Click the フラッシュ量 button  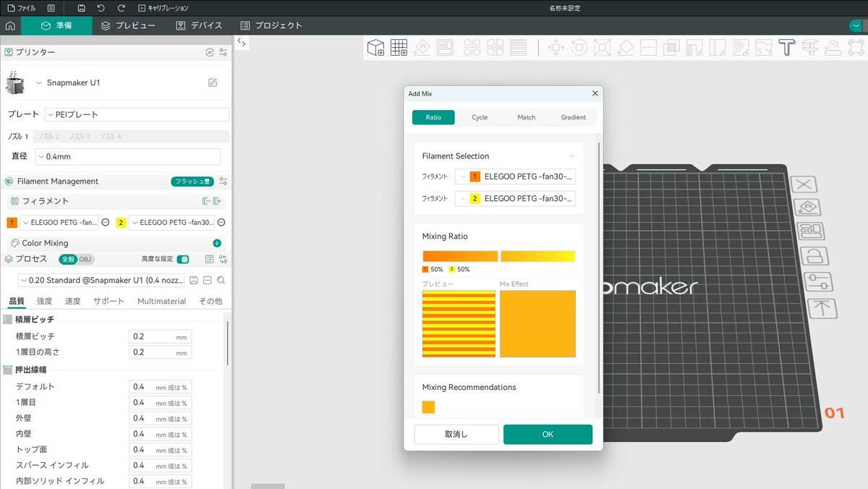(192, 182)
